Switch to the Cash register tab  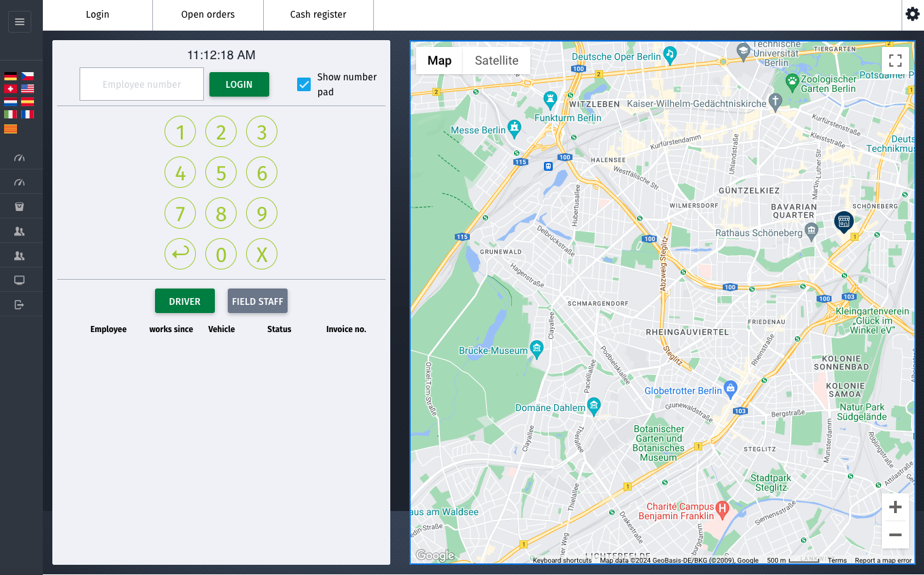[x=318, y=14]
